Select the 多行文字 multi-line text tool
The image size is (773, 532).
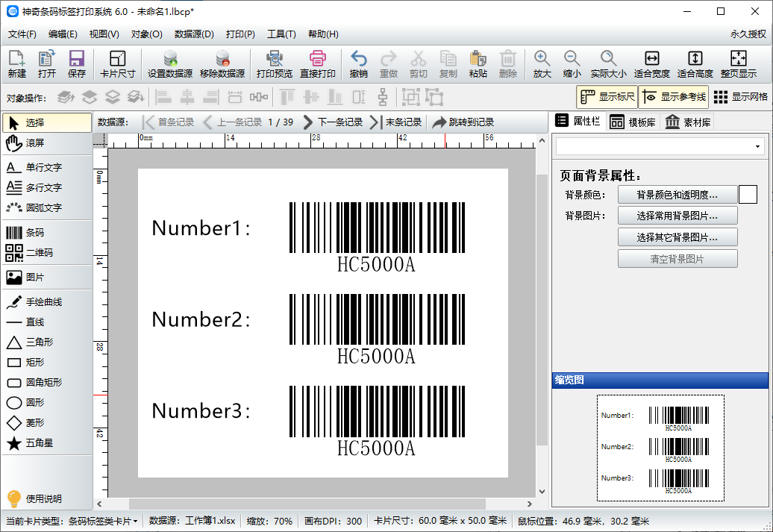point(47,188)
